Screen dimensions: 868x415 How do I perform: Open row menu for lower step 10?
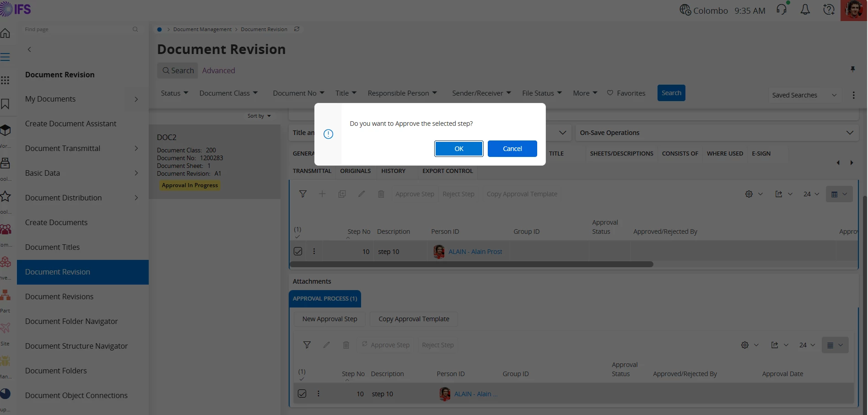318,393
